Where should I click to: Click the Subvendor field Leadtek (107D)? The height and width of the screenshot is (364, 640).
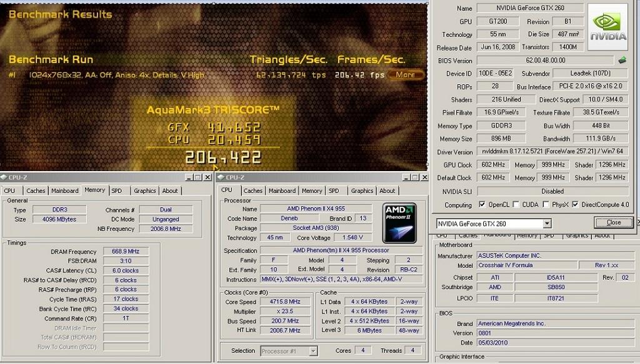pos(590,74)
